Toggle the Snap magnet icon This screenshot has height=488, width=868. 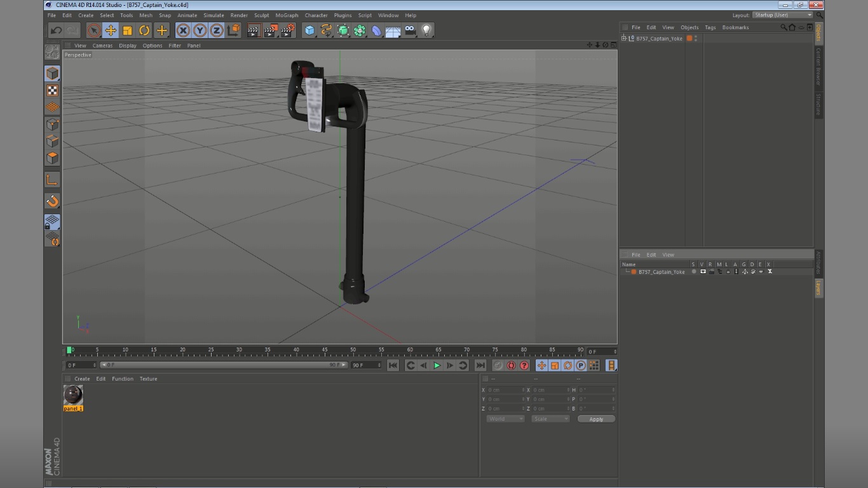52,201
